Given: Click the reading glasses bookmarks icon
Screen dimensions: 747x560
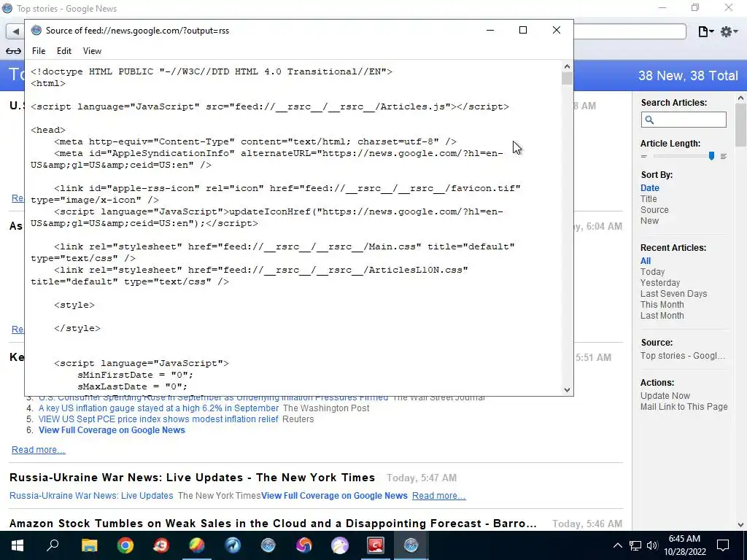Looking at the screenshot, I should (x=13, y=51).
